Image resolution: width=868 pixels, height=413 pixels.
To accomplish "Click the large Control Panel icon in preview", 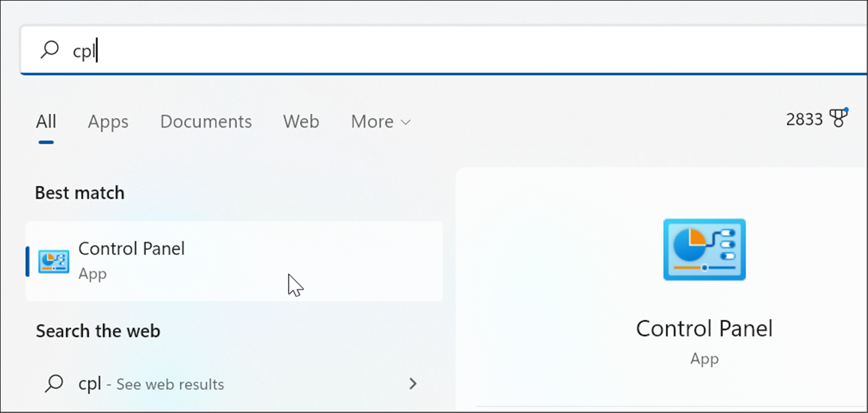I will coord(704,250).
